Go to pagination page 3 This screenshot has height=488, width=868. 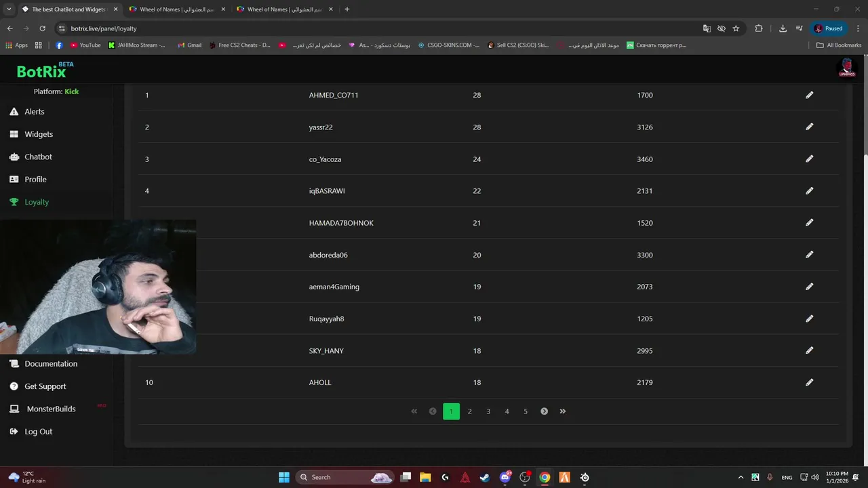(488, 411)
